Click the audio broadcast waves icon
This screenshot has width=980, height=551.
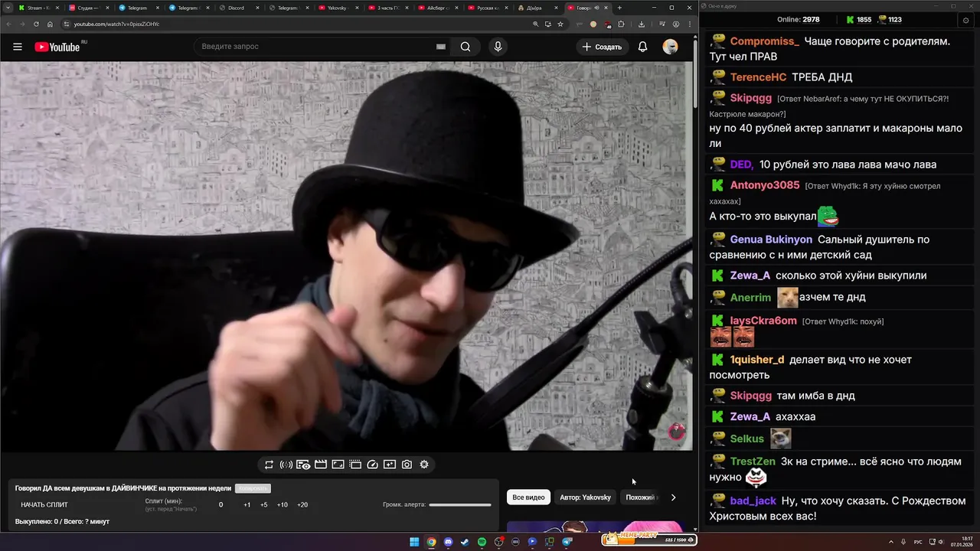click(x=286, y=465)
